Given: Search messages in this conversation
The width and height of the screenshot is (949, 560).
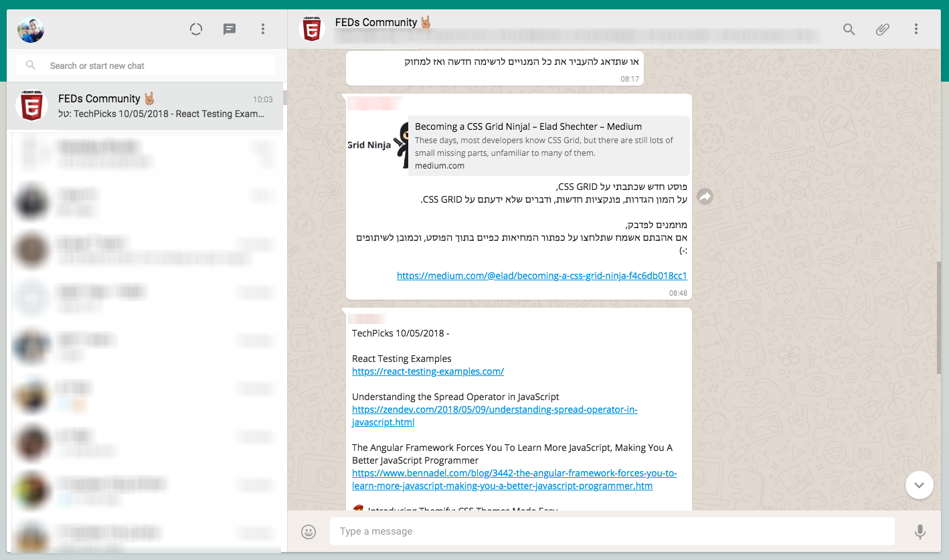Looking at the screenshot, I should (x=849, y=29).
